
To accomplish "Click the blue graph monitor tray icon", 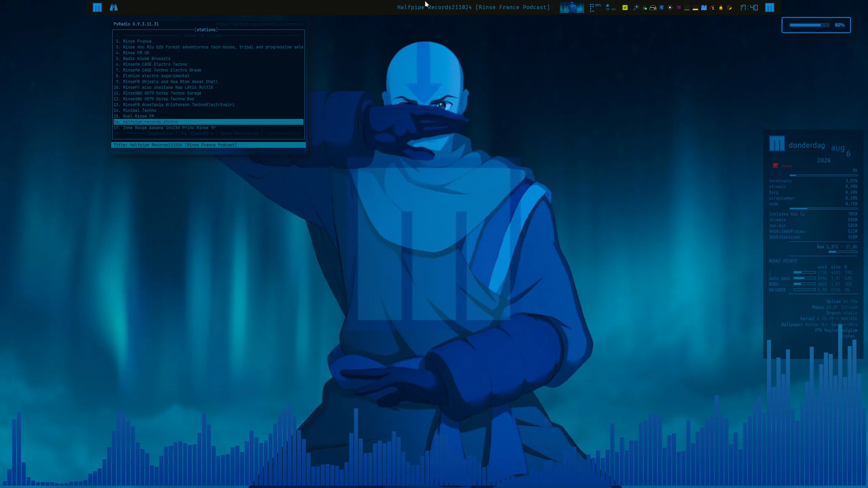I will point(704,7).
